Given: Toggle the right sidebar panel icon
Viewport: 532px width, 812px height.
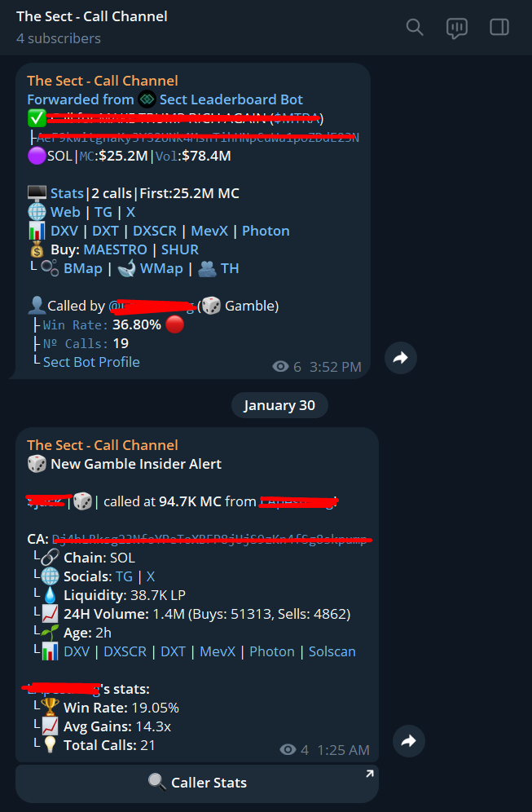Looking at the screenshot, I should (x=499, y=27).
